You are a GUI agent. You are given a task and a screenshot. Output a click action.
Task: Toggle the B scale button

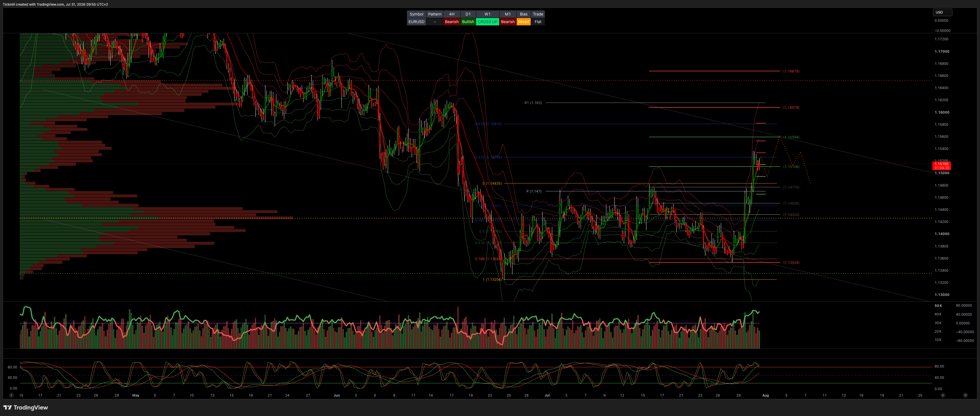(965, 395)
